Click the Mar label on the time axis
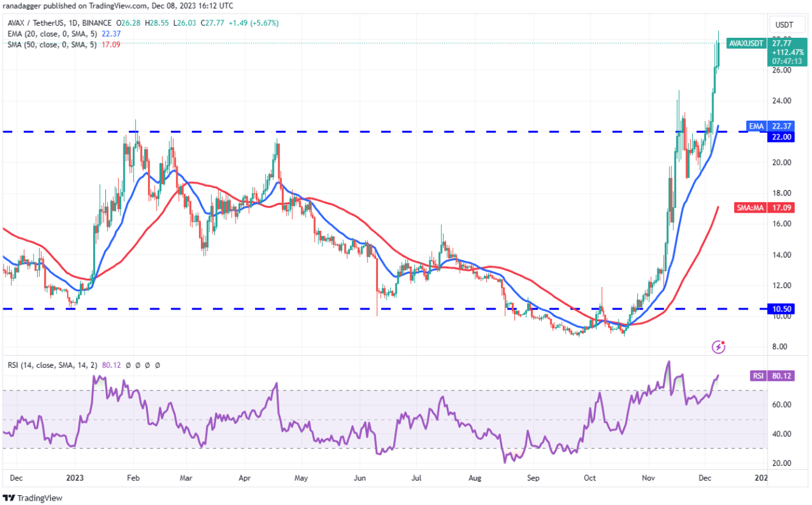Image resolution: width=812 pixels, height=505 pixels. tap(186, 479)
